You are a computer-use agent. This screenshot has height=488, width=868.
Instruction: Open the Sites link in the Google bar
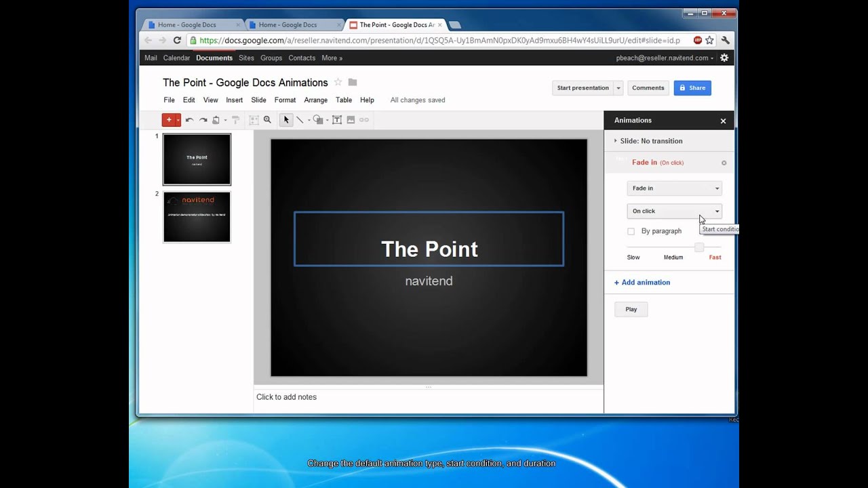[246, 58]
